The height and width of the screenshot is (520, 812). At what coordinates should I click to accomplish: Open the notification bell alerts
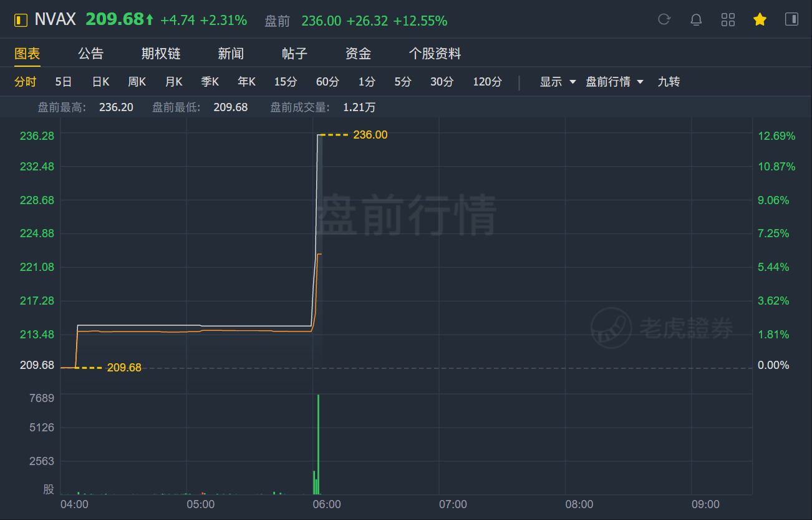[x=696, y=19]
